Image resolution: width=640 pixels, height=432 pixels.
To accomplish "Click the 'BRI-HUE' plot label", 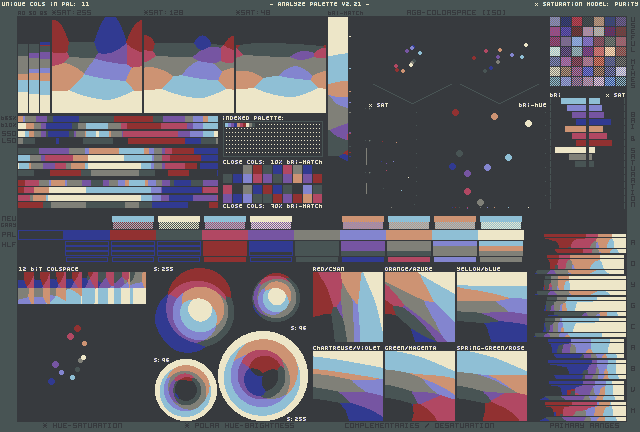I will tap(532, 105).
